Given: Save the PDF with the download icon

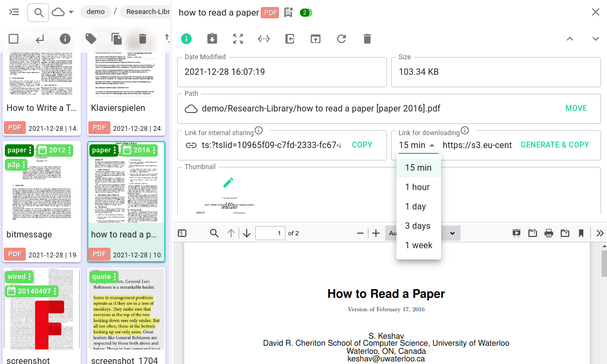Looking at the screenshot, I should [x=565, y=233].
